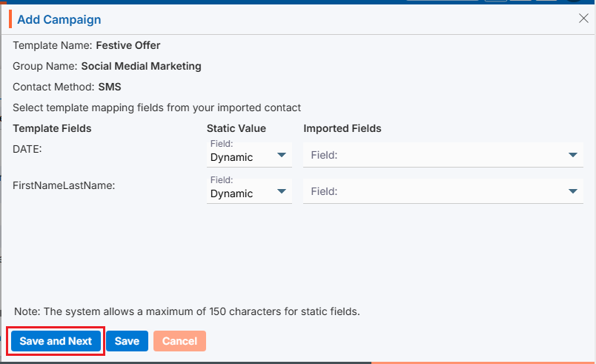This screenshot has height=364, width=596.
Task: Close the Add Campaign dialog
Action: 583,19
